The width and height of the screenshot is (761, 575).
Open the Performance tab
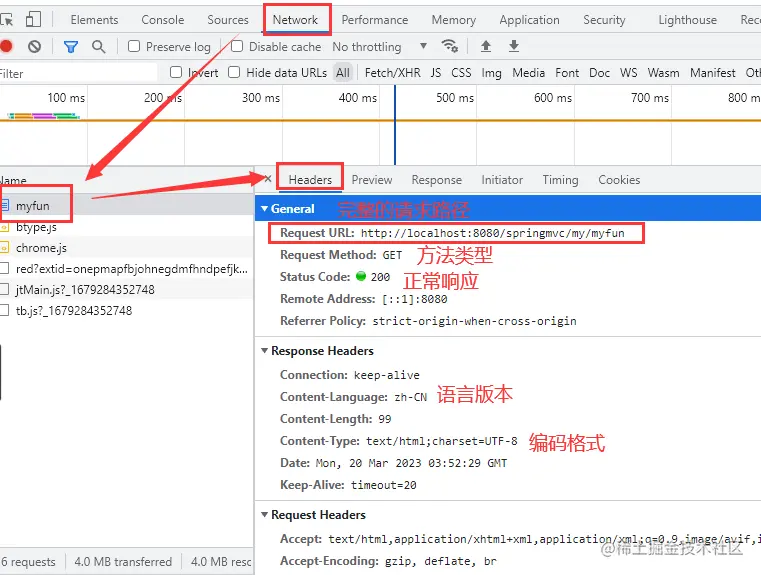point(375,20)
